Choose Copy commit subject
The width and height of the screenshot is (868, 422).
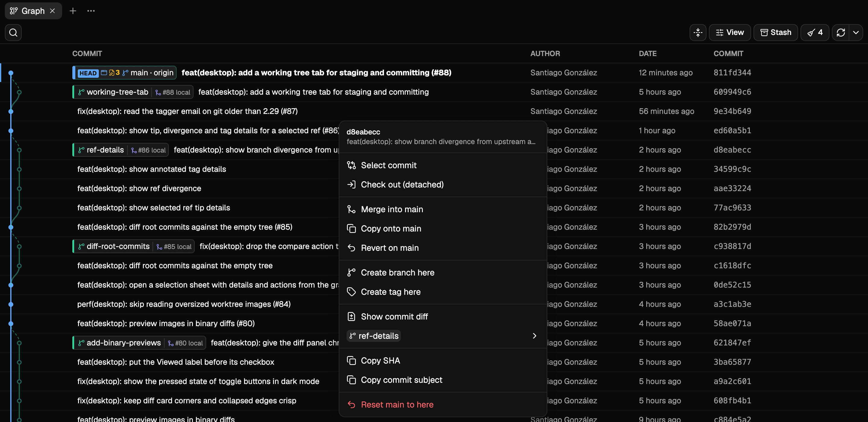(x=443, y=380)
